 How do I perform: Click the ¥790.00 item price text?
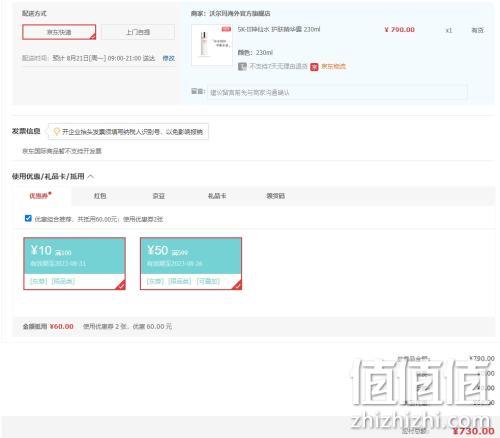click(x=399, y=30)
